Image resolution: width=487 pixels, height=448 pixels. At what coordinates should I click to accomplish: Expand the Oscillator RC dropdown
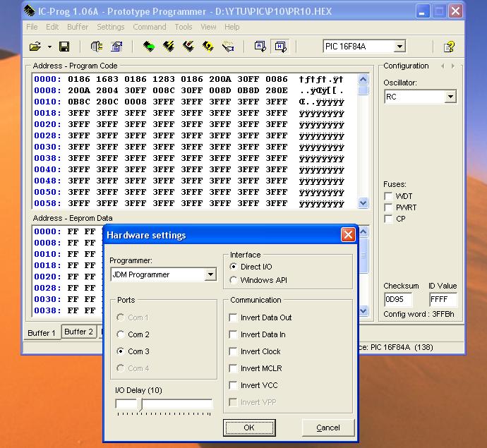pyautogui.click(x=450, y=97)
